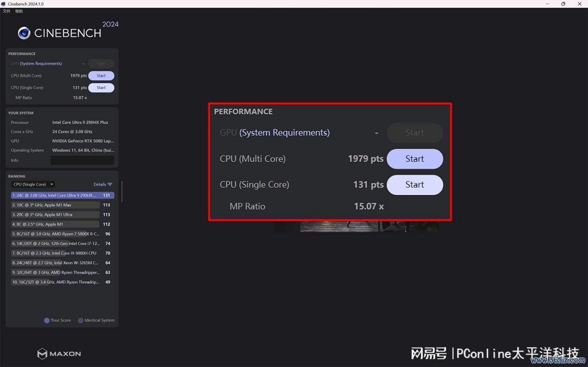Click the 24 Cores @ 3.08 GHz value
Viewport: 588px width, 367px height.
click(x=72, y=132)
